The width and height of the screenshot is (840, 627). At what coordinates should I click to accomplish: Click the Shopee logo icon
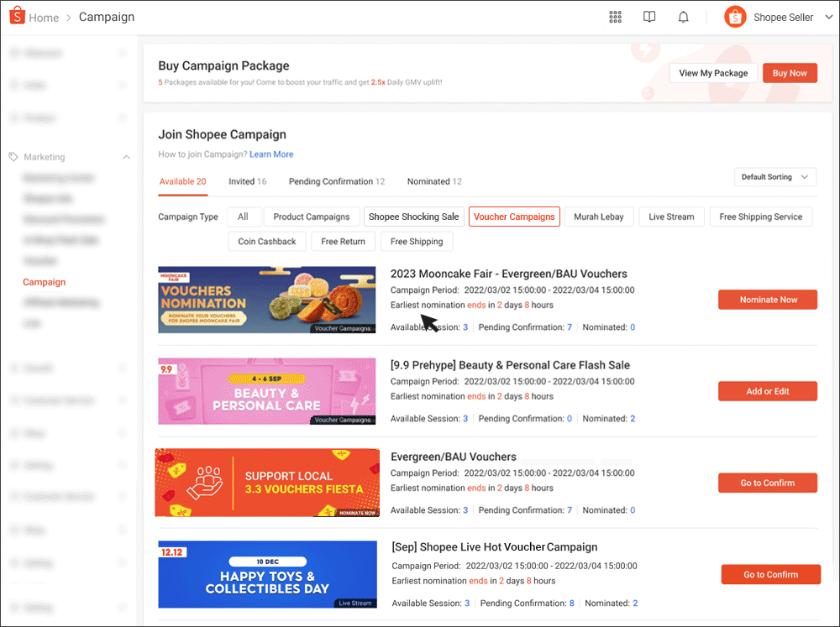click(17, 15)
